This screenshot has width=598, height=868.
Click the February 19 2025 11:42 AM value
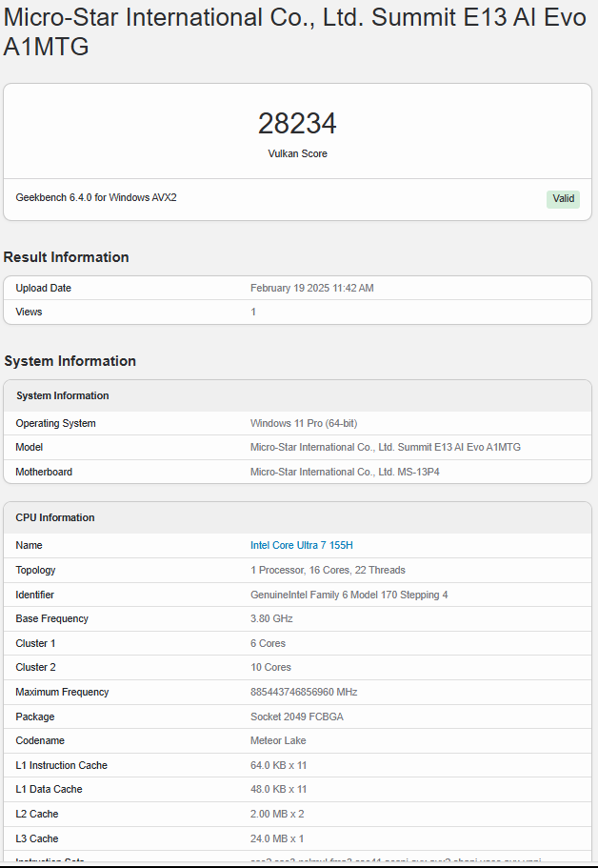pos(312,288)
